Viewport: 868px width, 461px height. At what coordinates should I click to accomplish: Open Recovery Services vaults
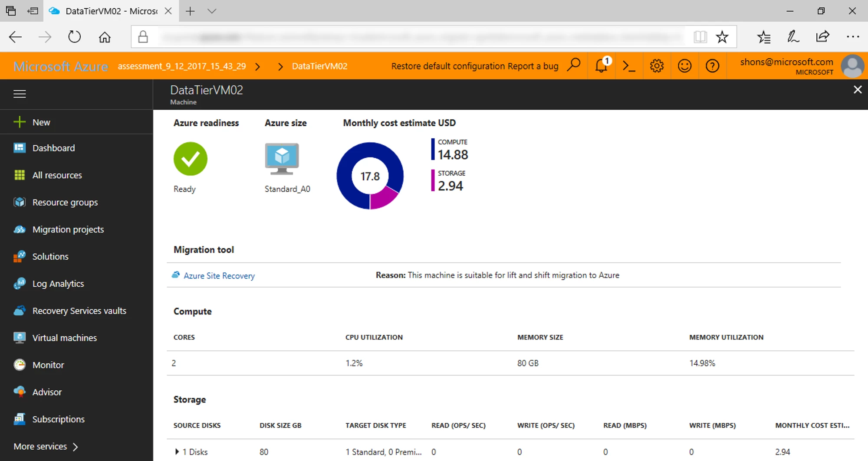pyautogui.click(x=79, y=311)
